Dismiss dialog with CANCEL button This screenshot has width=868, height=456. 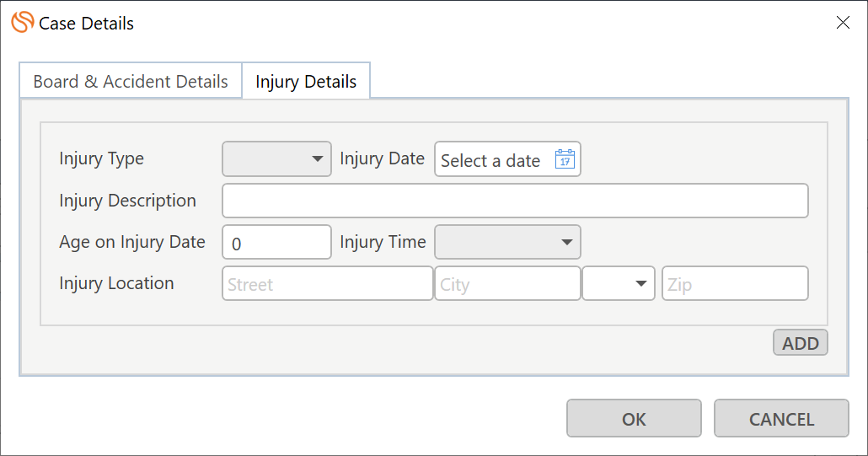[781, 418]
